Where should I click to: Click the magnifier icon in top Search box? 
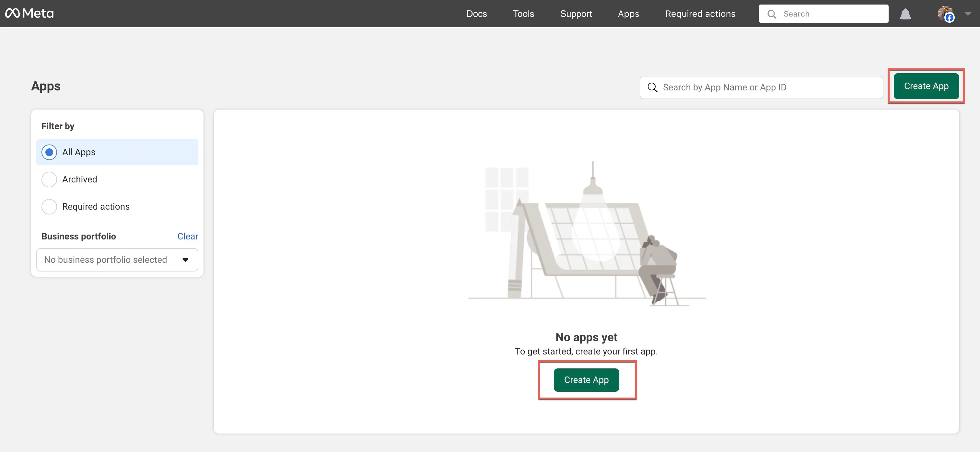[772, 14]
